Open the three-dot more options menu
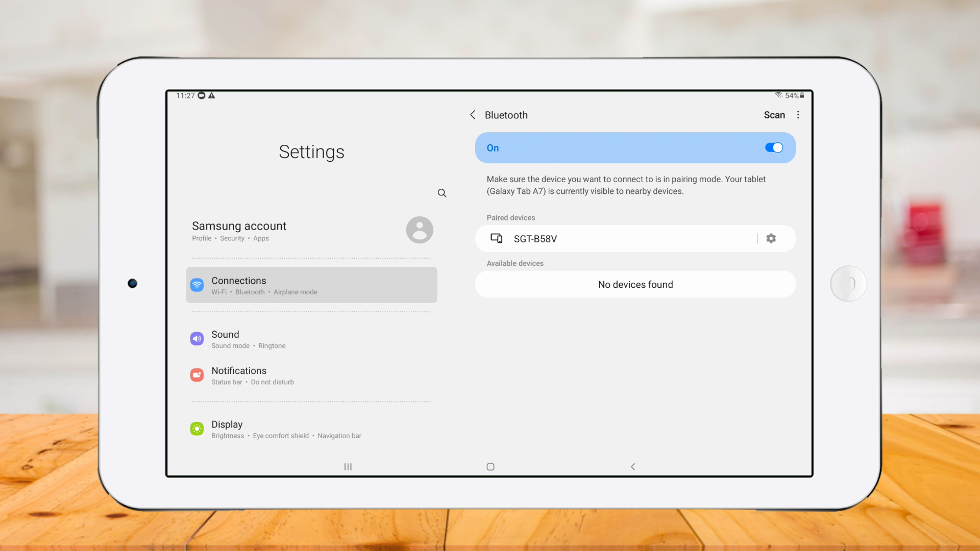 point(798,115)
